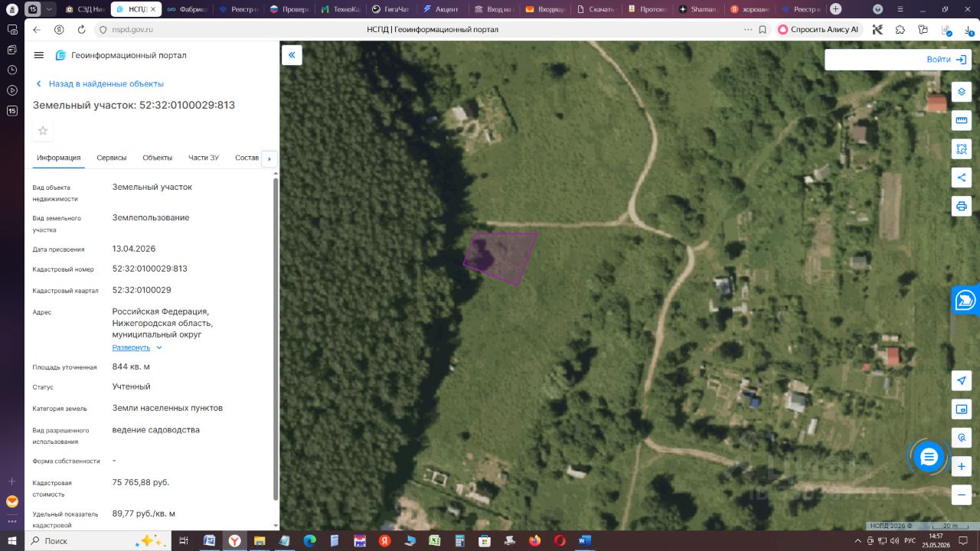Open the map layers icon

[962, 92]
